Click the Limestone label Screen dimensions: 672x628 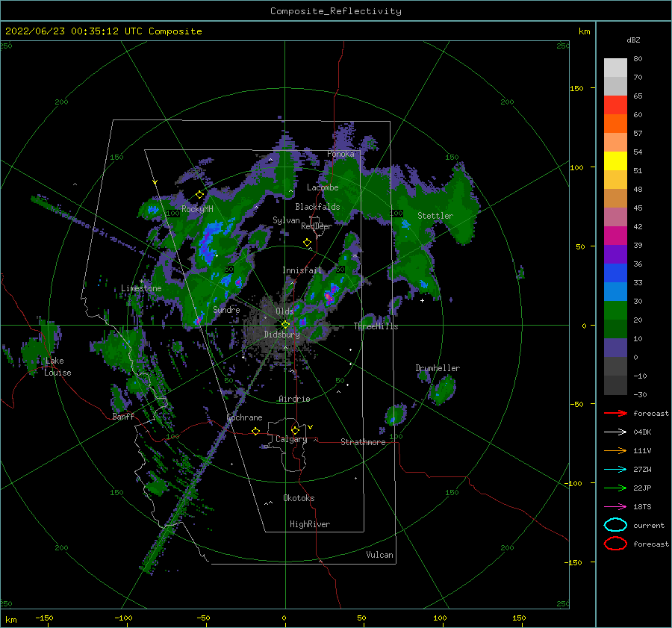141,288
